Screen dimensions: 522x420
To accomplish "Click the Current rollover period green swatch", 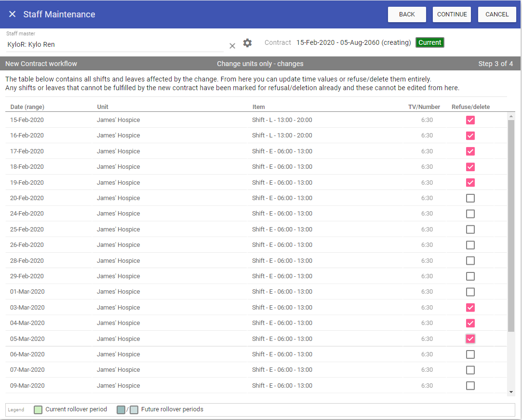I will [x=38, y=410].
